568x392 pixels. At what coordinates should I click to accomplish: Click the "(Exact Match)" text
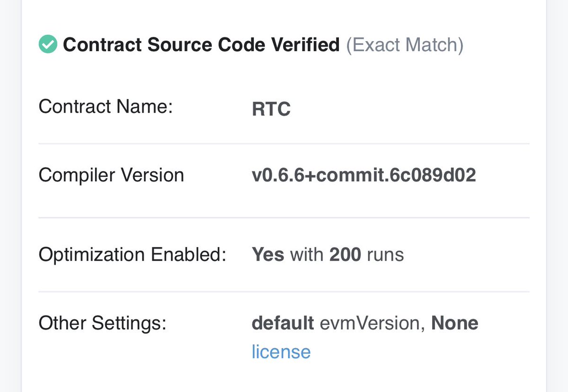tap(405, 45)
